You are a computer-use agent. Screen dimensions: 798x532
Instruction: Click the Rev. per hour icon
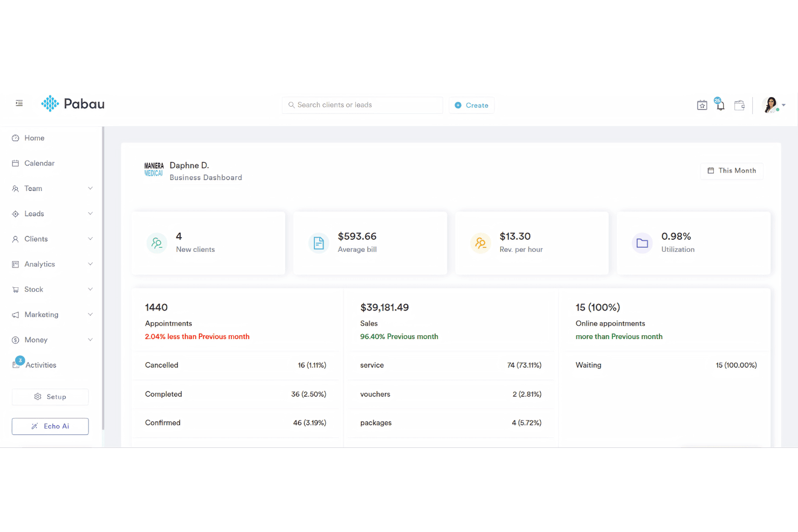(x=480, y=243)
